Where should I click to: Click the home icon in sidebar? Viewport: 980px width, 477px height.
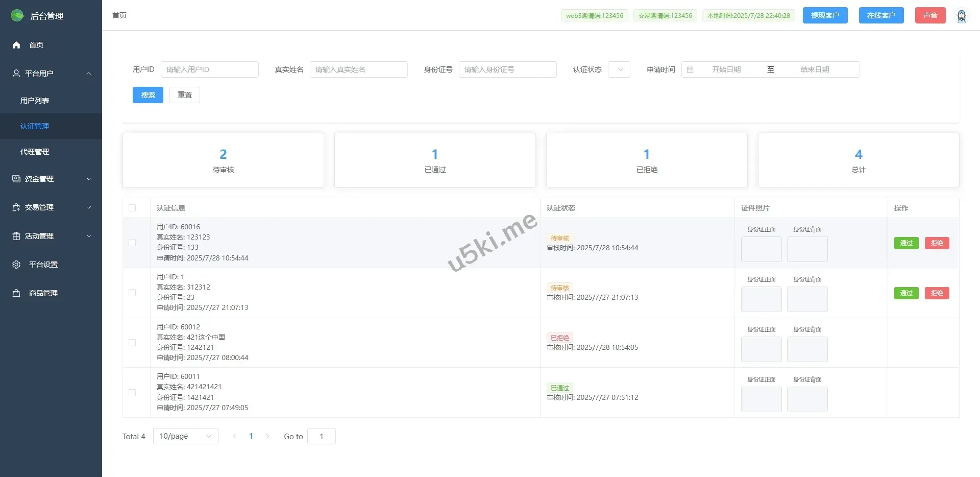point(16,45)
